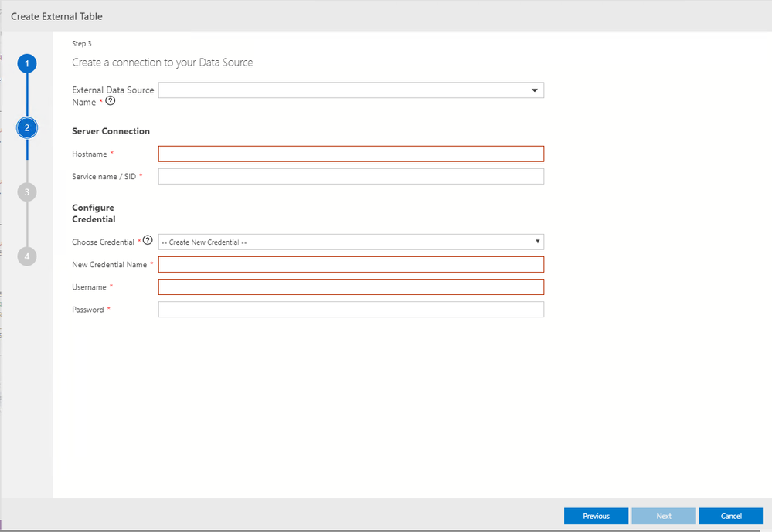Click the Hostname input field
Viewport: 772px width, 532px height.
point(351,154)
